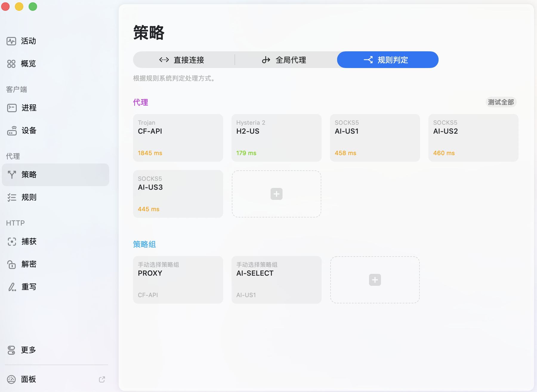Open the AI-SELECT policy group card

277,280
